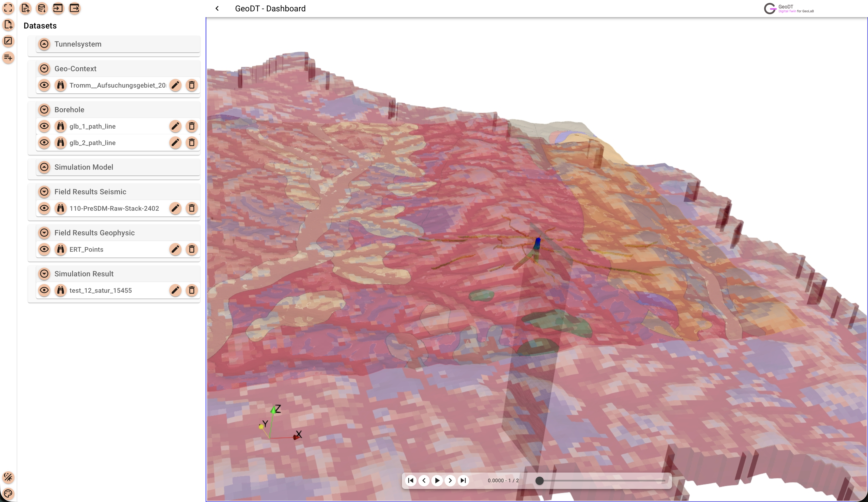Click the time step slider handle

(x=540, y=481)
